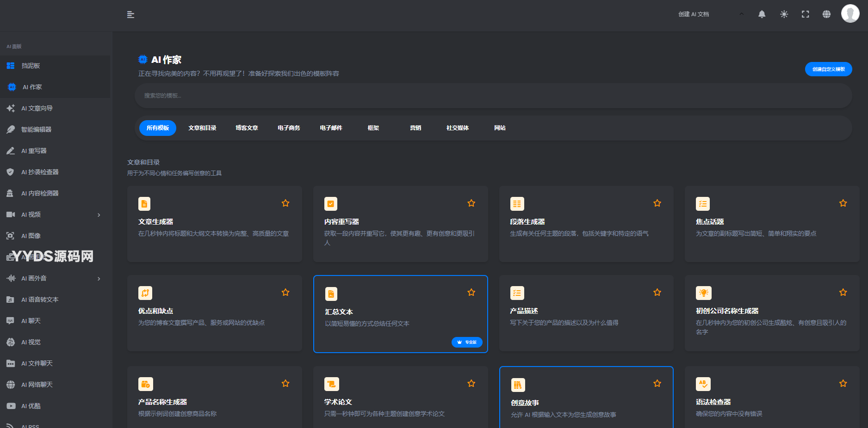Screen dimensions: 868x428
Task: Toggle favorite star on 语法检查器 card
Action: coord(843,384)
